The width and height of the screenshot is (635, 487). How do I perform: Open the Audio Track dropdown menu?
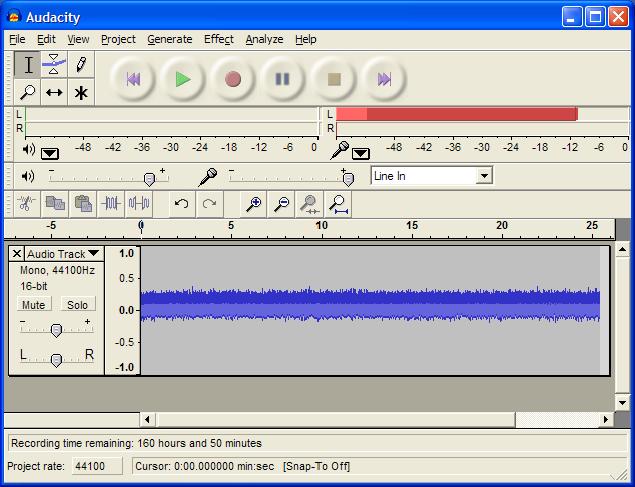(x=64, y=254)
